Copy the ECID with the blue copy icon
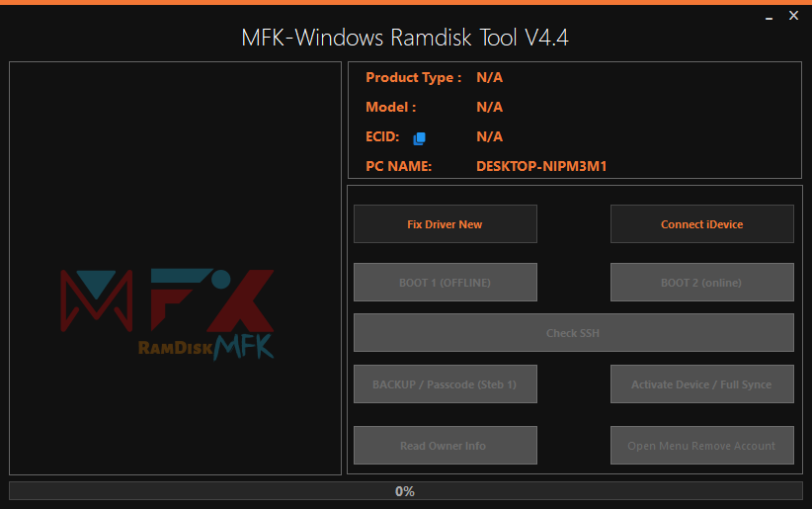Screen dimensions: 812x509 pos(420,138)
